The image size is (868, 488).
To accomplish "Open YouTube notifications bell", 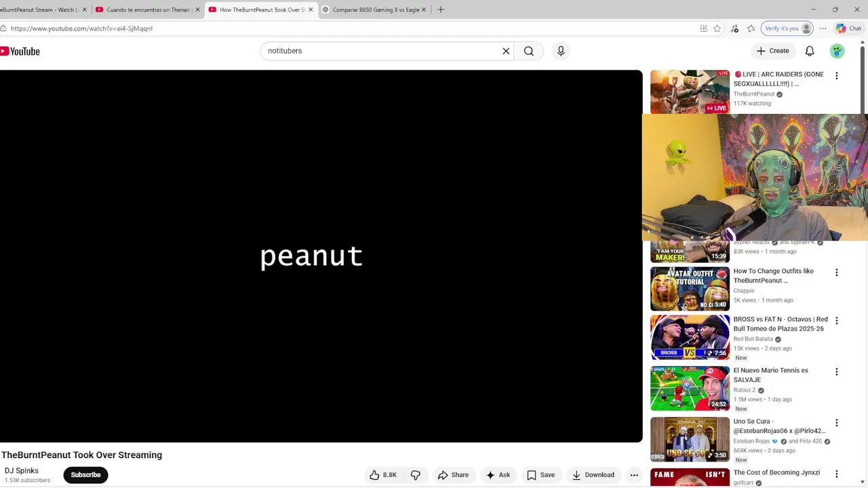I will (x=810, y=51).
